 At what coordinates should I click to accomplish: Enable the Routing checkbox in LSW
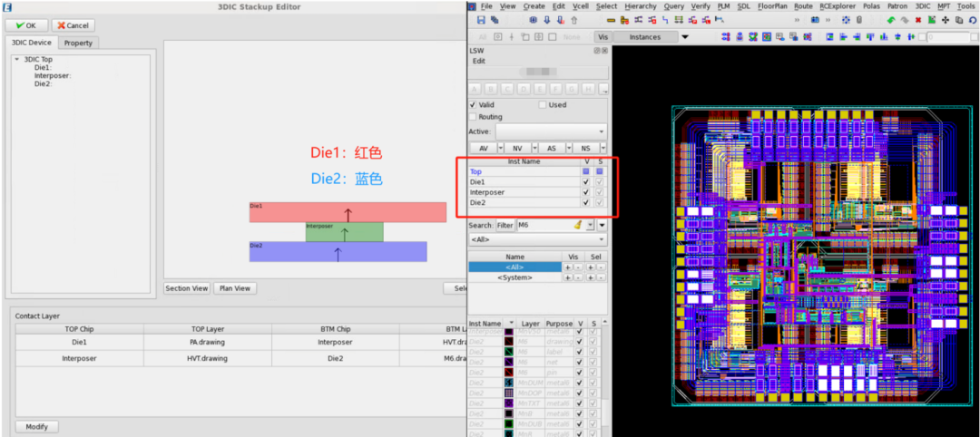(473, 117)
